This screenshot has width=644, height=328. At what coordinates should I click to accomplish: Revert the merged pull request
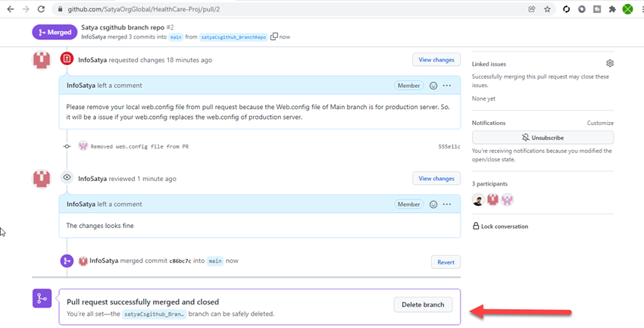(x=445, y=262)
